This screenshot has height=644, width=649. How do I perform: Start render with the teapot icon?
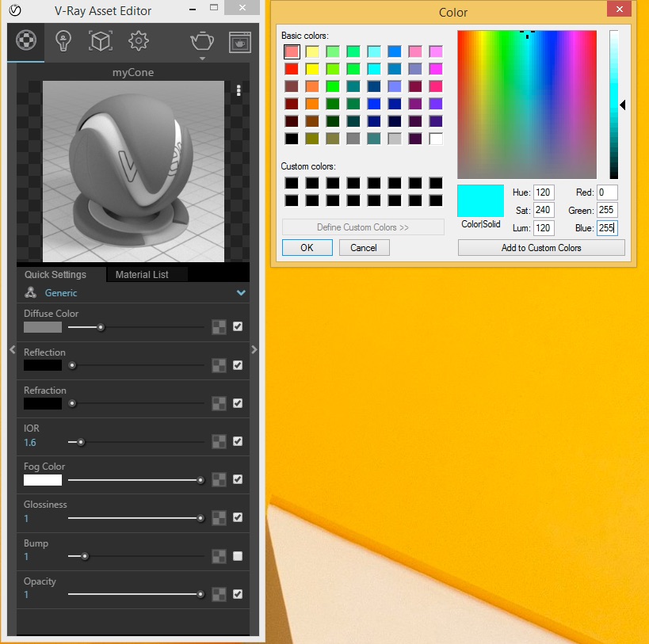(202, 41)
